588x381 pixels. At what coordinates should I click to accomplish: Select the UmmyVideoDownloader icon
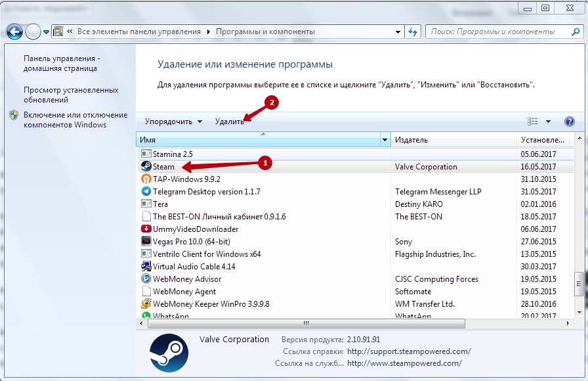146,229
